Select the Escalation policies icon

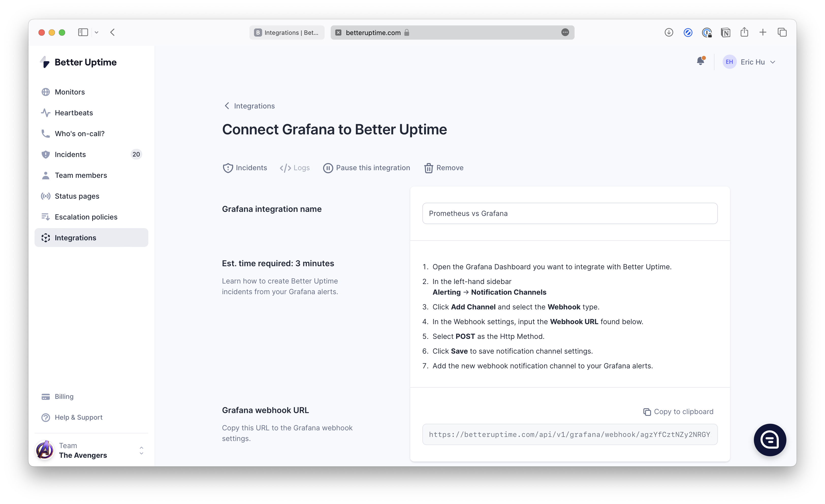[45, 217]
